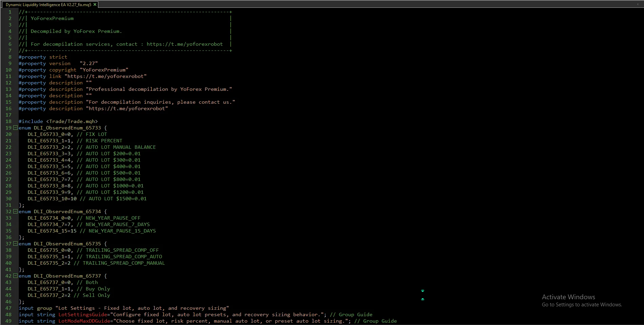
Task: Click the #property strict line
Action: [x=43, y=57]
